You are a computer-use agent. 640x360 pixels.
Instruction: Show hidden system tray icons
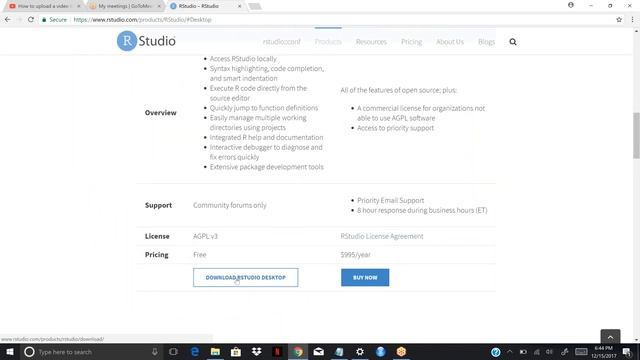coord(509,352)
